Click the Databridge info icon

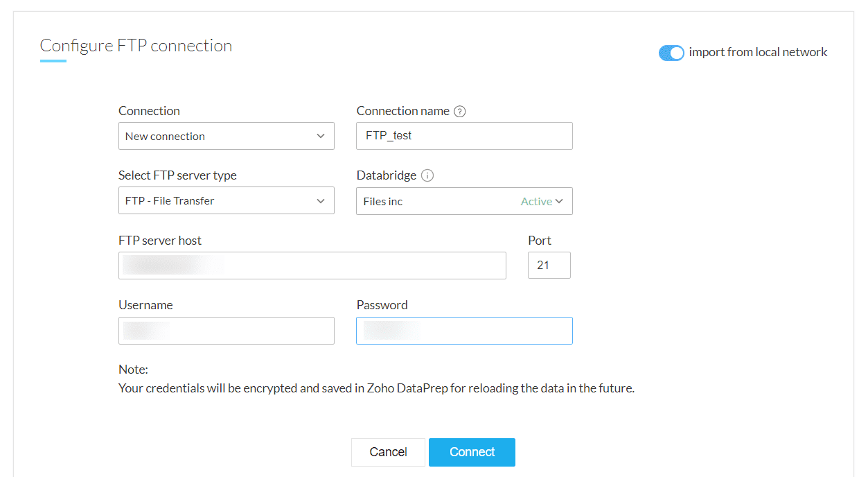(x=427, y=175)
